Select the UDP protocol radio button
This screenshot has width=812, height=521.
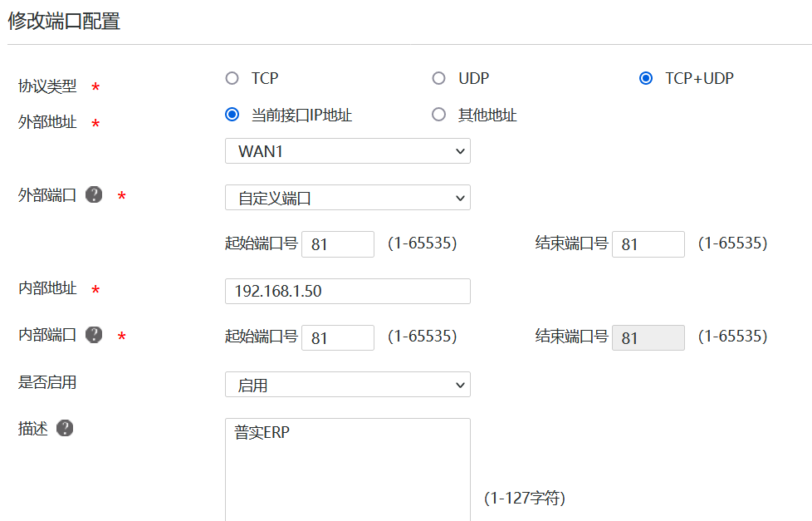438,78
